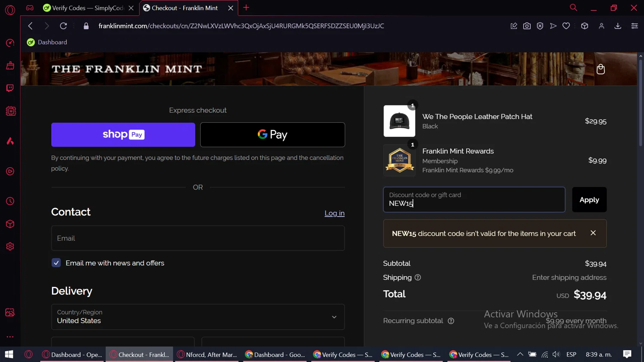
Task: Dismiss the NEW15 invalid code message
Action: [593, 233]
